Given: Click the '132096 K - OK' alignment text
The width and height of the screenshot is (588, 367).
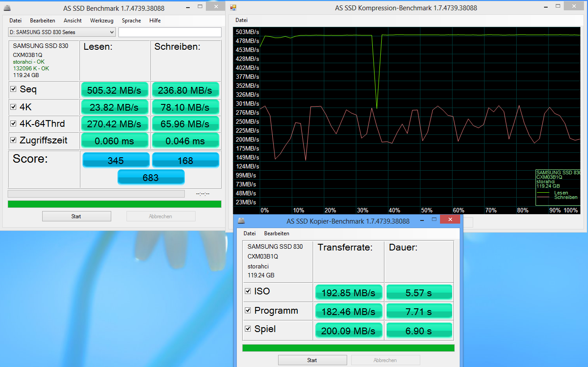Looking at the screenshot, I should tap(31, 69).
